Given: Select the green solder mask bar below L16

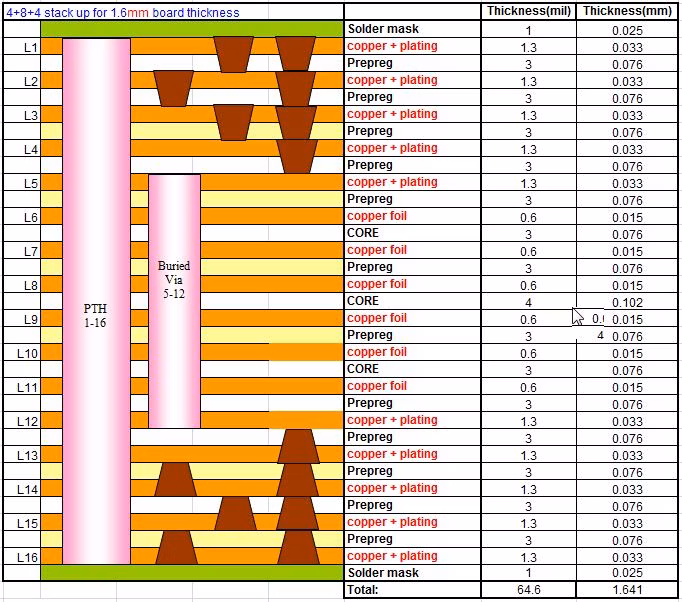Looking at the screenshot, I should pos(192,572).
